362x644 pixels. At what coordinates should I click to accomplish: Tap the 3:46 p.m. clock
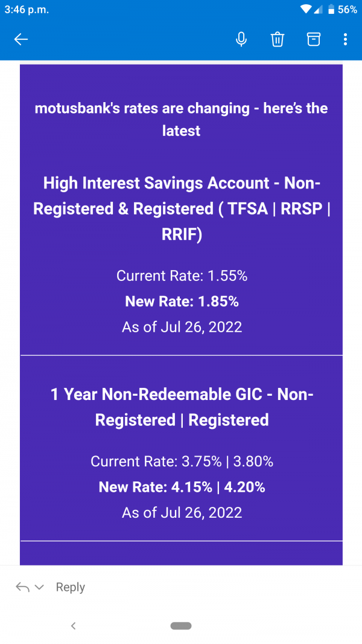[27, 10]
